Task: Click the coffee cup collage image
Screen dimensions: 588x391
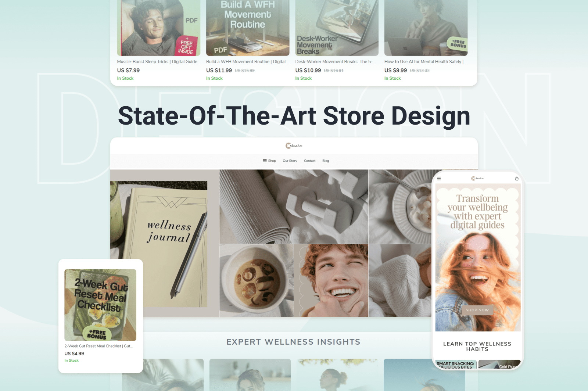Action: [x=257, y=280]
